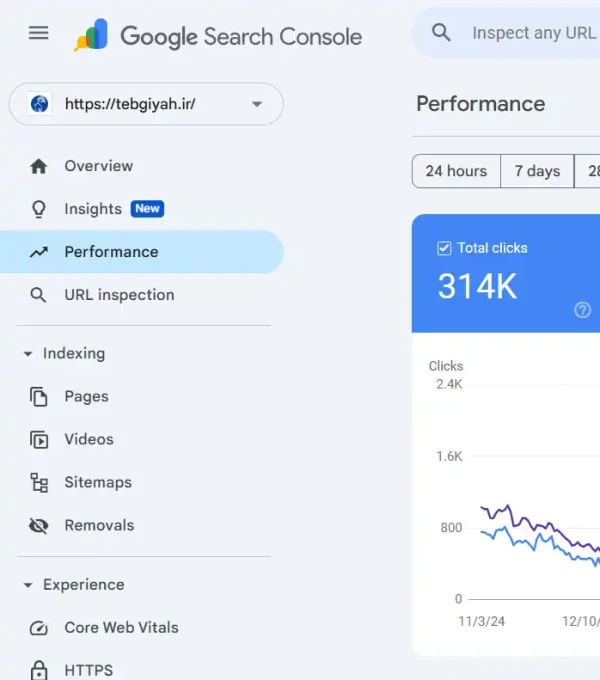Open the Videos indexing report
The image size is (600, 680).
(89, 439)
